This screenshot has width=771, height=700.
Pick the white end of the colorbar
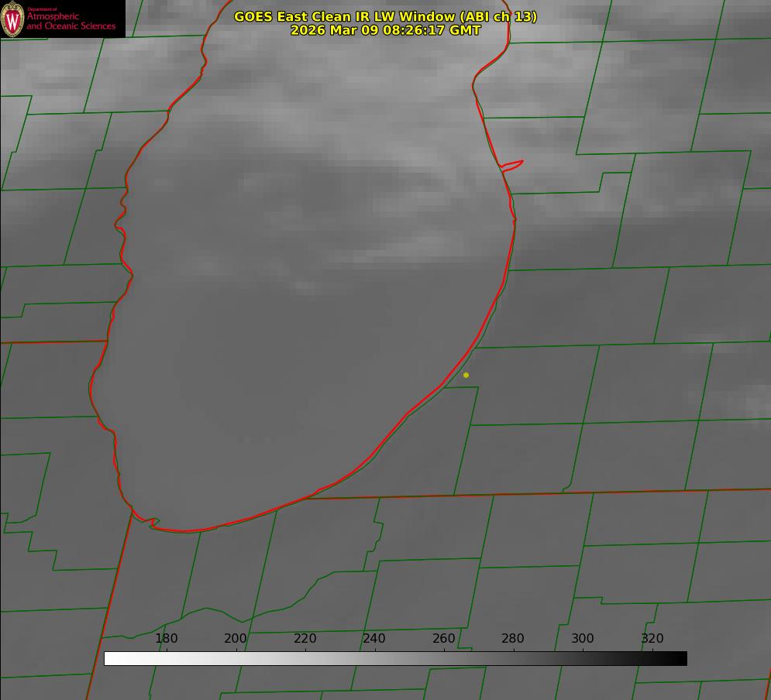(x=109, y=659)
